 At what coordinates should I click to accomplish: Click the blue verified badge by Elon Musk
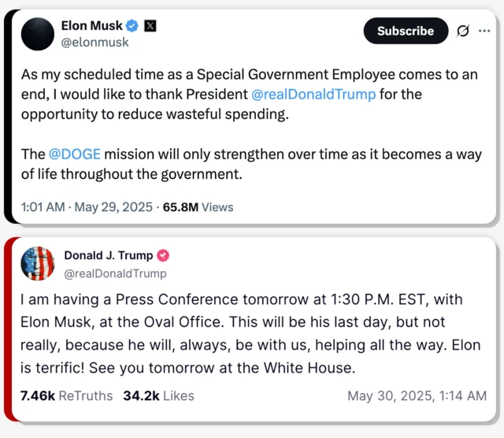point(132,25)
